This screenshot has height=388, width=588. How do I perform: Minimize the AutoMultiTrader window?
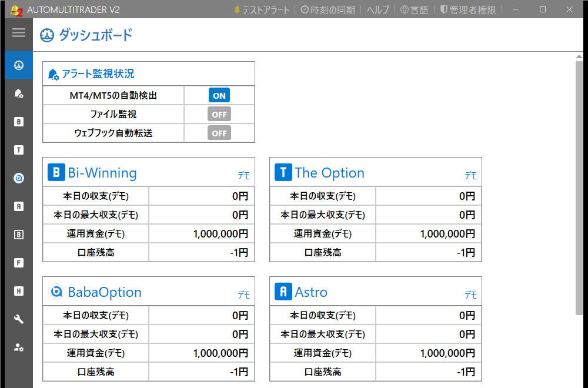pos(516,9)
